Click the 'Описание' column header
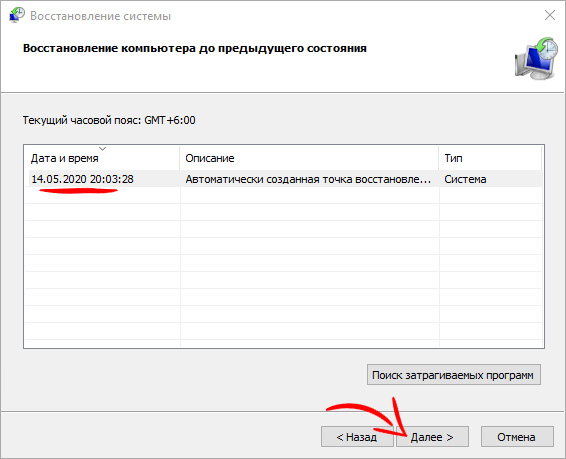Image resolution: width=566 pixels, height=459 pixels. [x=309, y=158]
